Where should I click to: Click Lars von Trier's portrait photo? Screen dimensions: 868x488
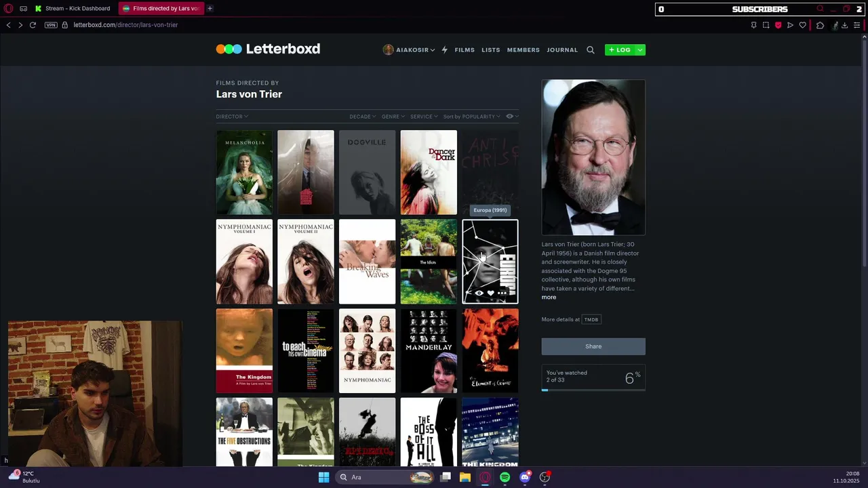593,157
